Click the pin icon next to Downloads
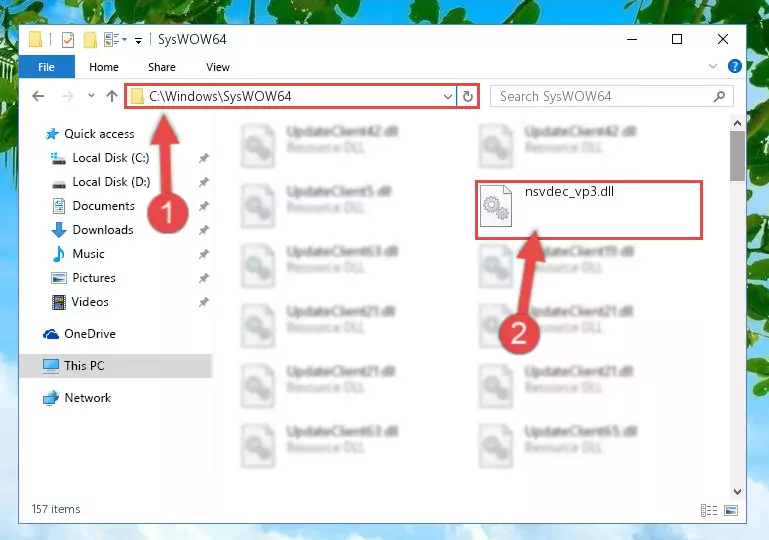 204,230
